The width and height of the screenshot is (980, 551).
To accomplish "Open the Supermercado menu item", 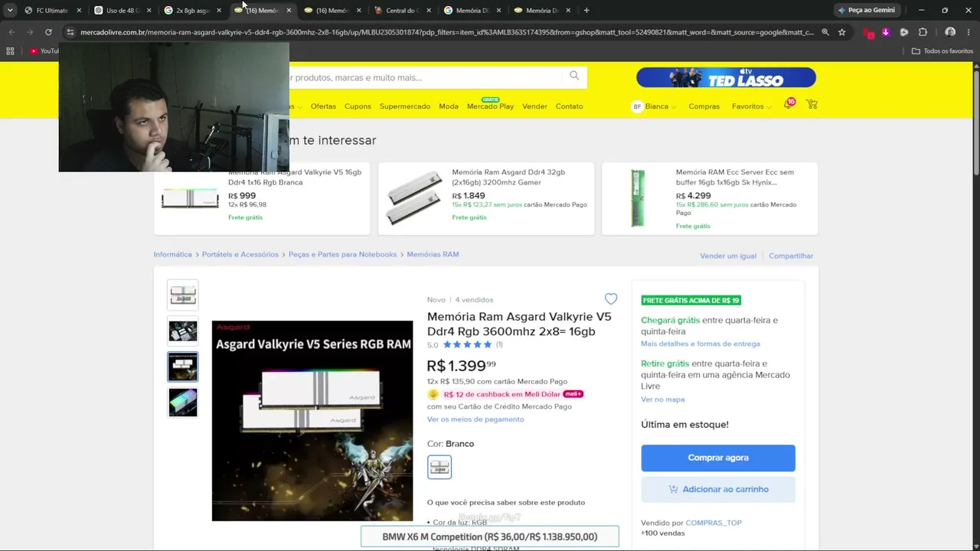I will [405, 106].
